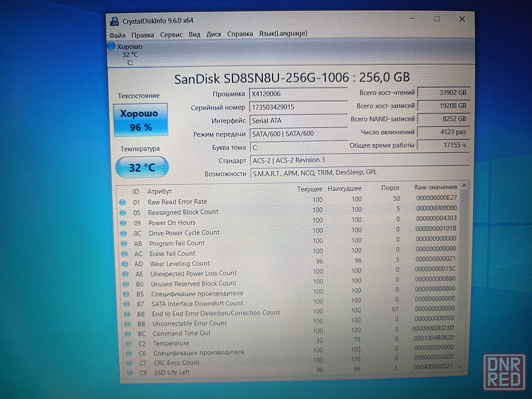Click the status dot for CRC Error Count
The width and height of the screenshot is (532, 399).
(x=129, y=363)
